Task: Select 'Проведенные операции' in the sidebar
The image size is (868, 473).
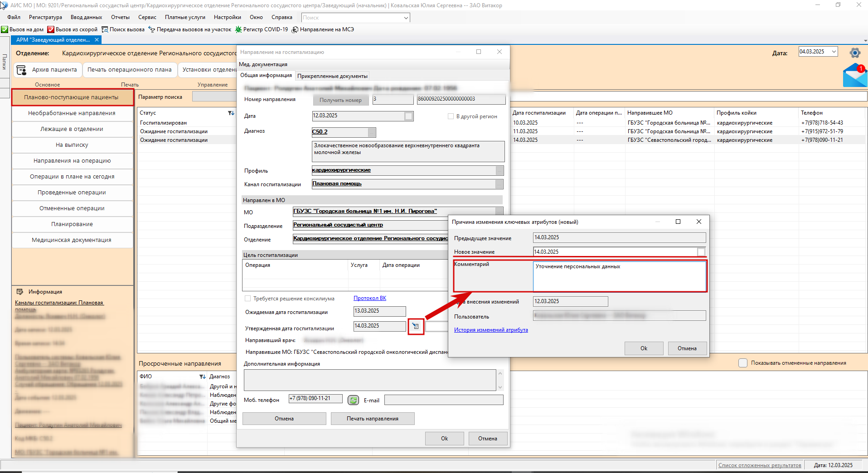Action: click(72, 193)
